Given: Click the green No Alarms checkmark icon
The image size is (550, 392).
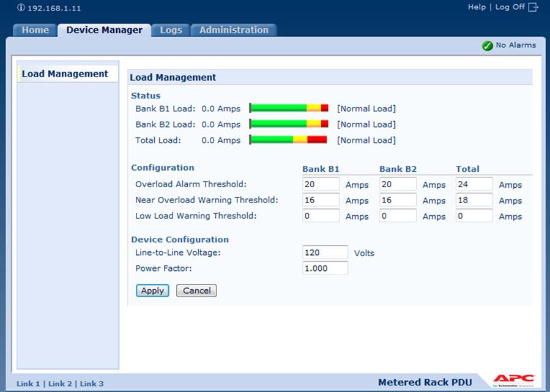Looking at the screenshot, I should point(487,45).
